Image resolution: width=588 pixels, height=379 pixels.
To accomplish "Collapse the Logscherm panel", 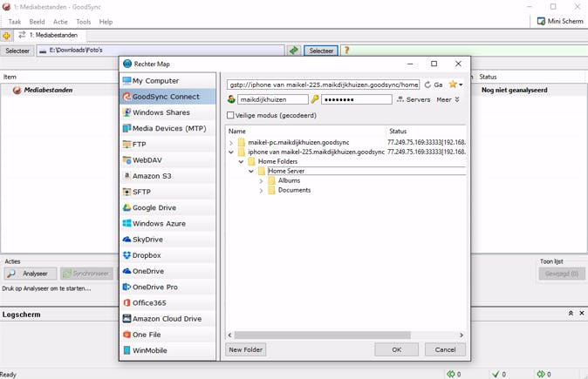I will point(571,313).
